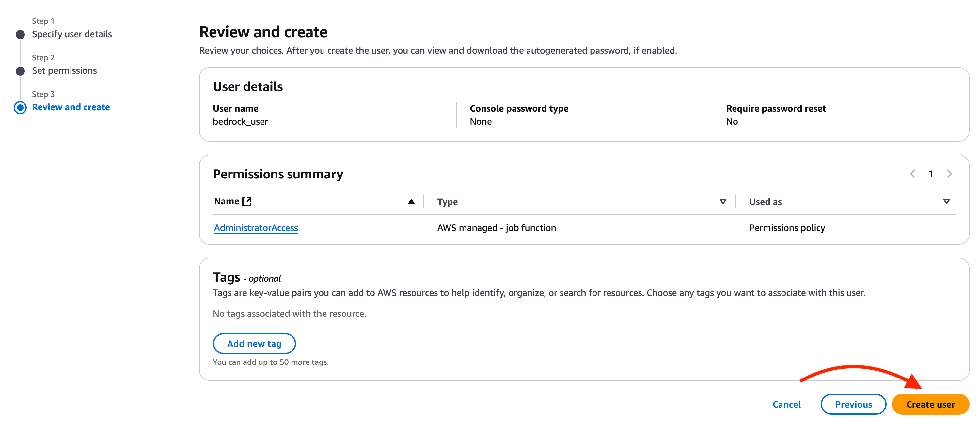Image resolution: width=980 pixels, height=447 pixels.
Task: Go to Set permissions step
Action: [64, 71]
